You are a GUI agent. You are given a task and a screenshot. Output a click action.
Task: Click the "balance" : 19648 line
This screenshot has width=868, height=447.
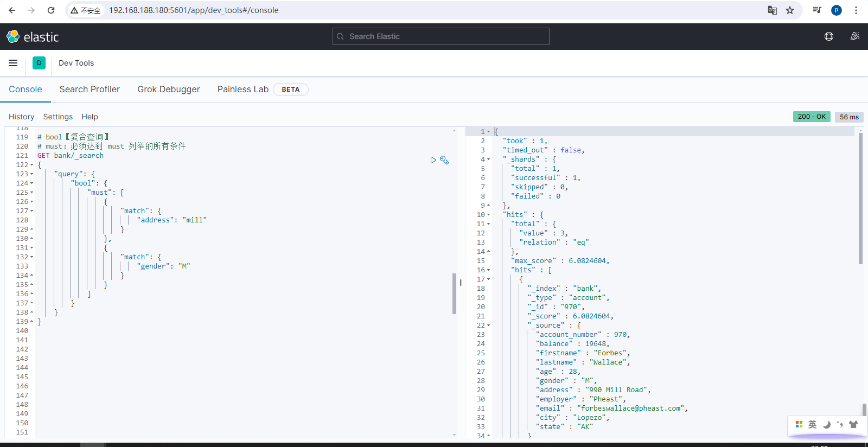pyautogui.click(x=573, y=344)
